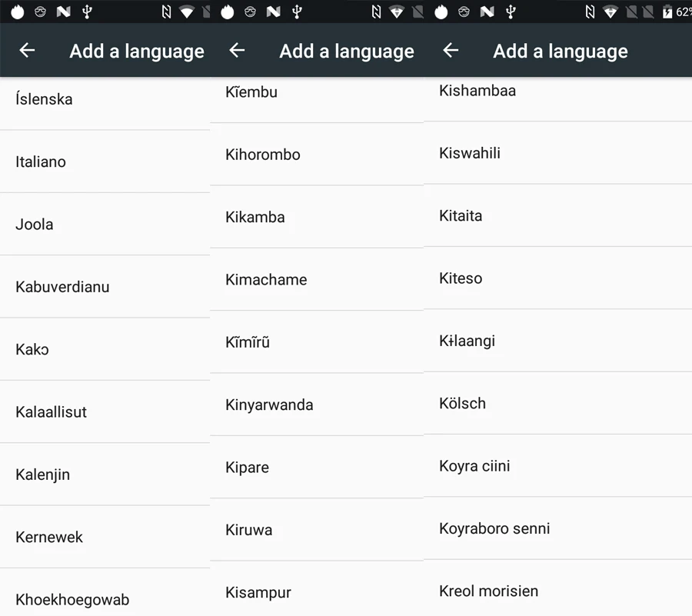
Task: Choose Joola from the list
Action: (x=105, y=224)
